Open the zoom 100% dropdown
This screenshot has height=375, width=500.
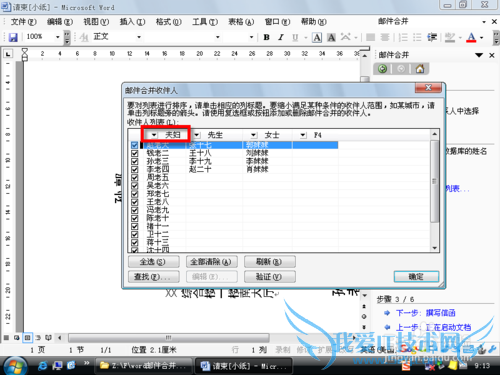point(58,37)
